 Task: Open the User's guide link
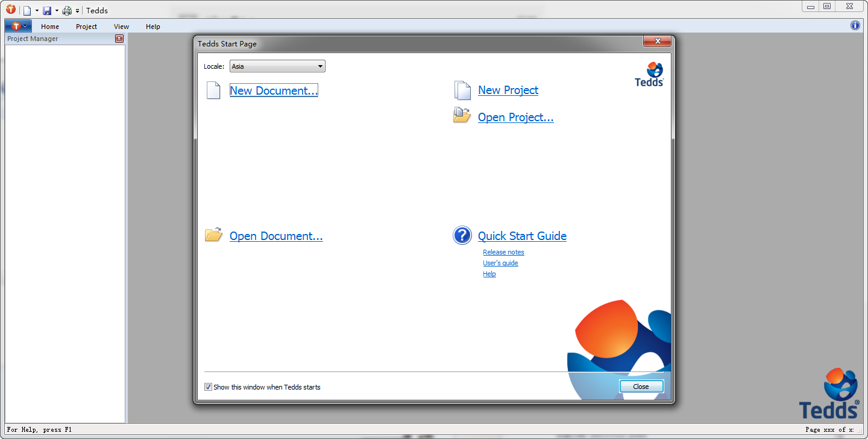(500, 263)
